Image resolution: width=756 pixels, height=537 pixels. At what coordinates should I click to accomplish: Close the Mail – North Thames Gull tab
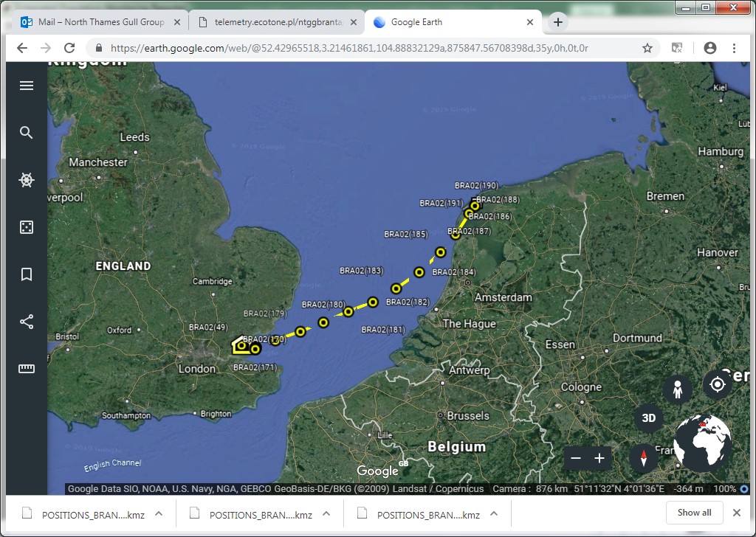177,22
